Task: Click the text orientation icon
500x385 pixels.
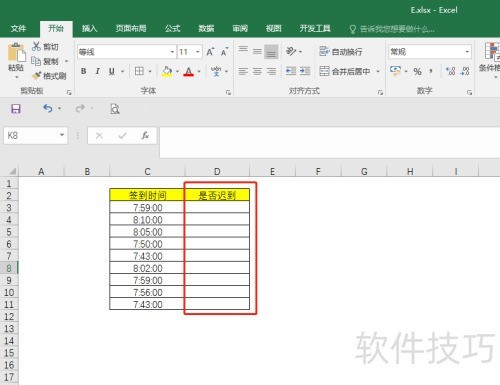Action: pyautogui.click(x=291, y=51)
